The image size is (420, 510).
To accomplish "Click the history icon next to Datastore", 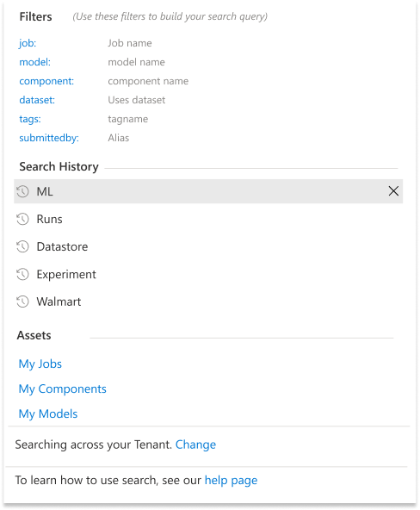I will click(x=22, y=246).
